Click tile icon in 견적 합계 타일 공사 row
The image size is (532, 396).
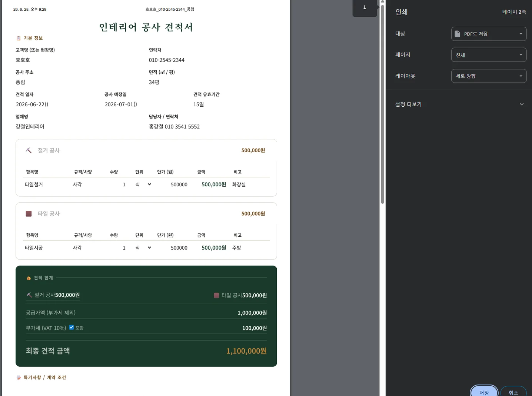coord(216,295)
